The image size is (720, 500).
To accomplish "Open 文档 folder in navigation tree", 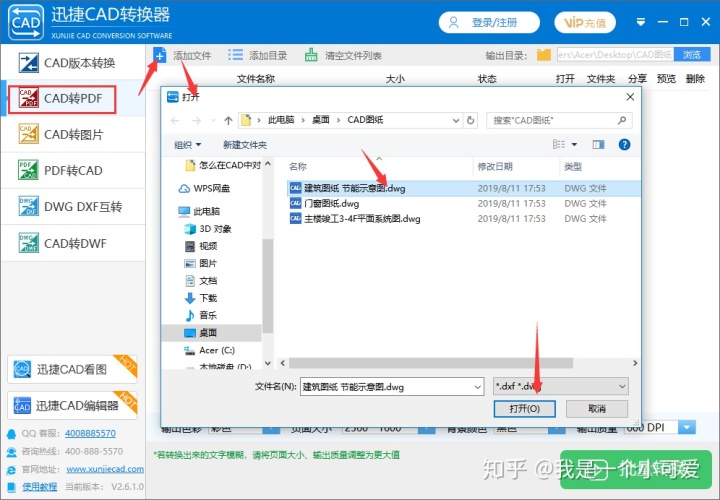I will point(201,281).
